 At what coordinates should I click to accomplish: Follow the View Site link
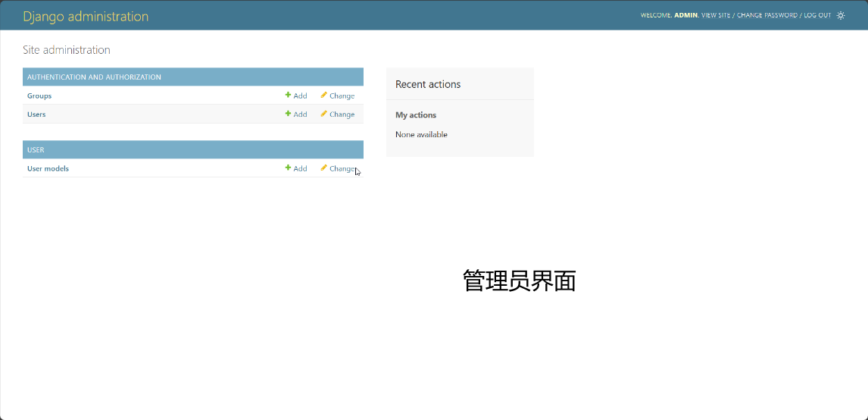716,15
